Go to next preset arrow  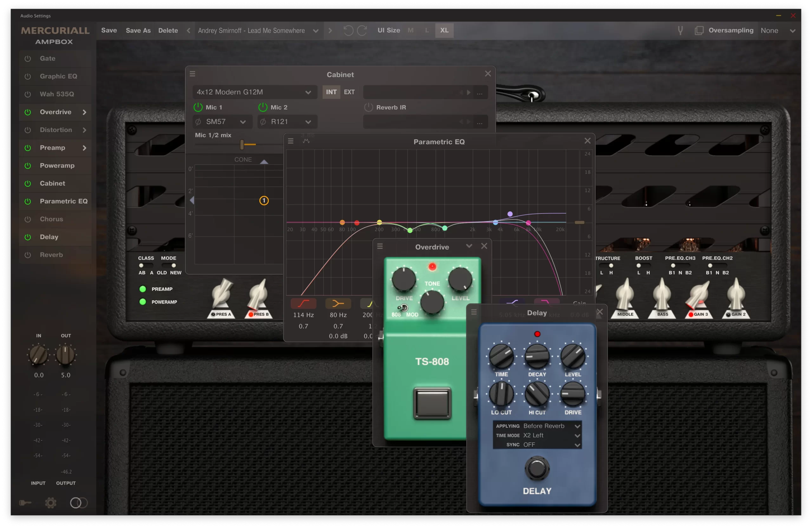coord(330,30)
